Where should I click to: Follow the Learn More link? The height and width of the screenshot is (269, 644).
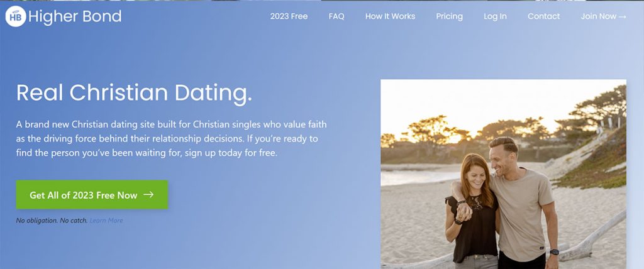(x=106, y=221)
